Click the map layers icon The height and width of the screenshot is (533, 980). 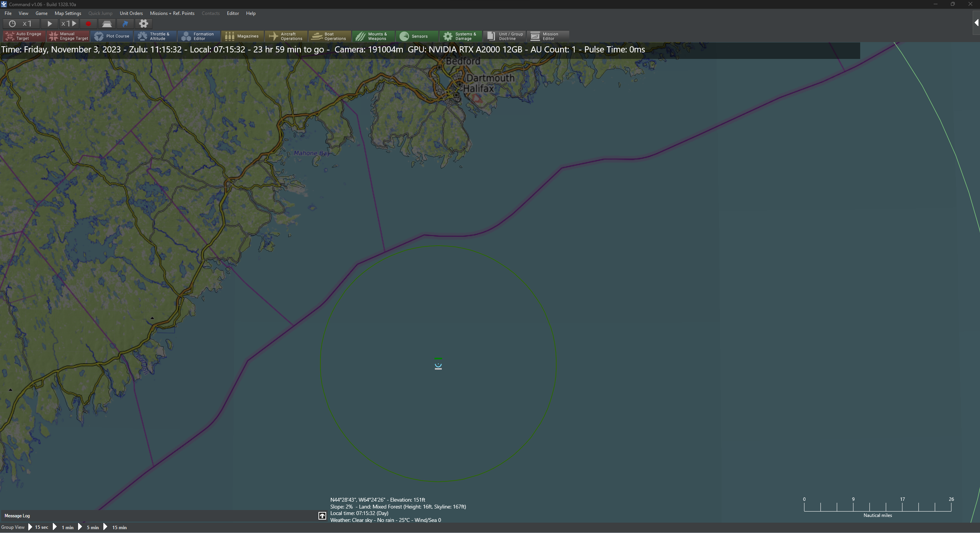point(107,24)
